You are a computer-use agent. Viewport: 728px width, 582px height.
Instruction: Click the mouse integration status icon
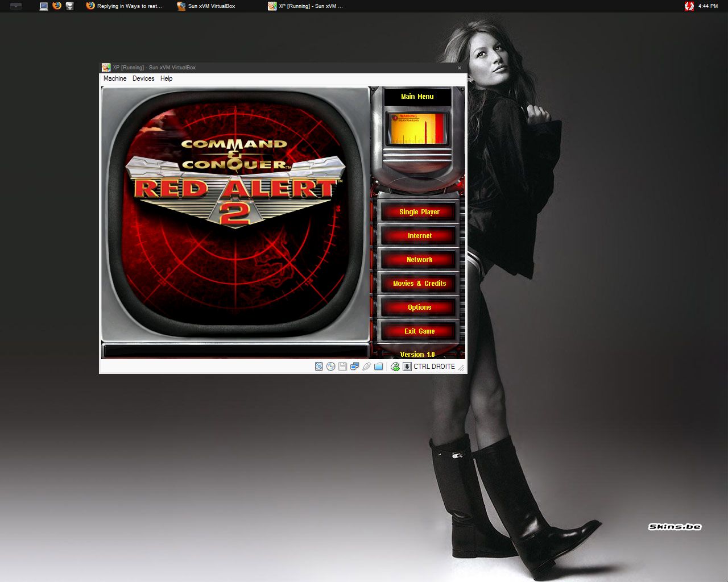click(395, 367)
